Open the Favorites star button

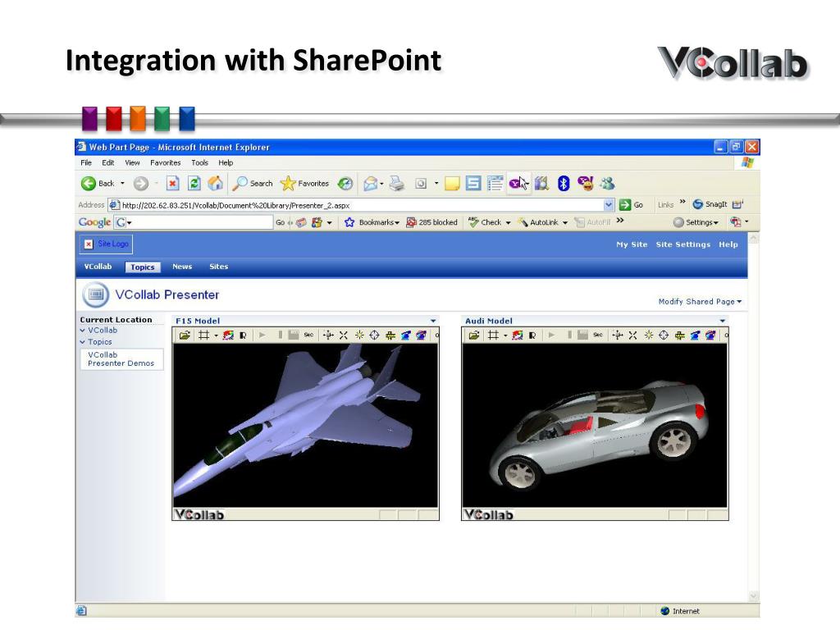[304, 184]
